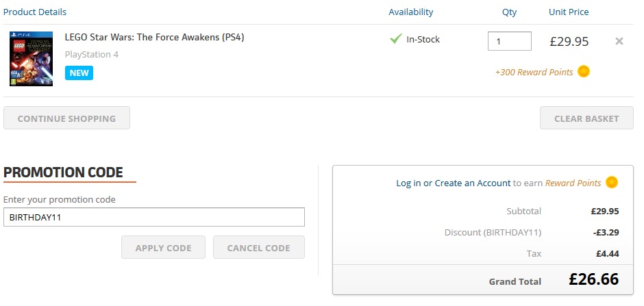Click the blue NEW badge
644x306 pixels.
(79, 73)
